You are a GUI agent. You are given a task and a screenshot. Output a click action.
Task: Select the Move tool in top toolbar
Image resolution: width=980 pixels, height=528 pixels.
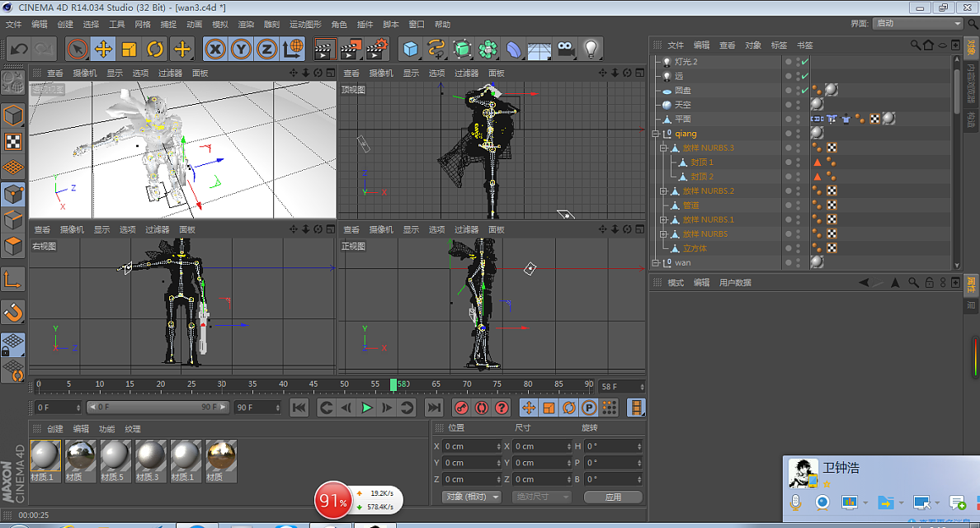103,49
